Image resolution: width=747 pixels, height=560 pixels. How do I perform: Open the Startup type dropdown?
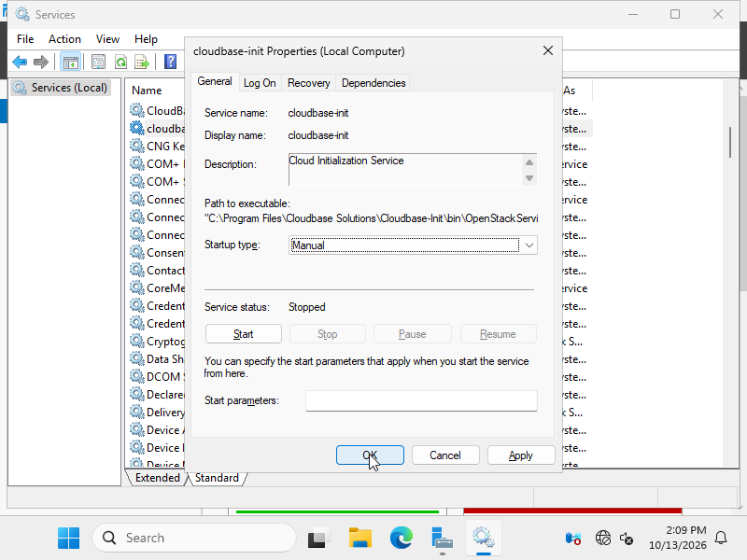pyautogui.click(x=413, y=245)
